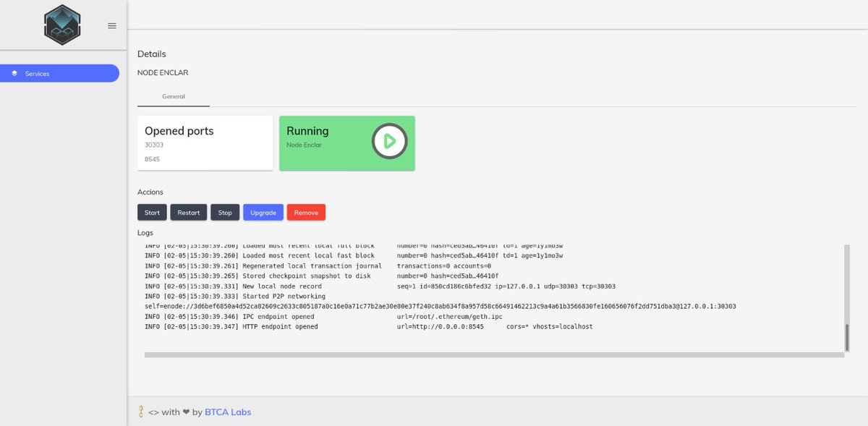Click the Restart button

[189, 213]
